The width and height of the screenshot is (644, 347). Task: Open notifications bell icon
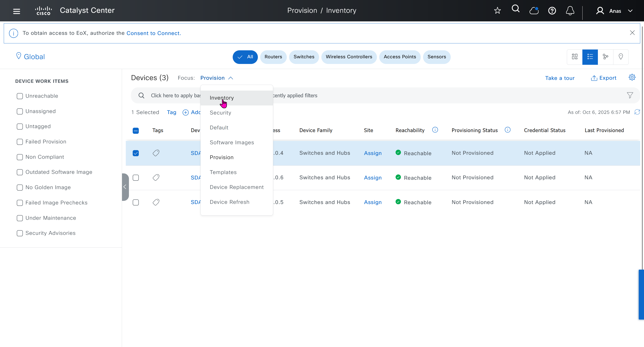[x=570, y=11]
